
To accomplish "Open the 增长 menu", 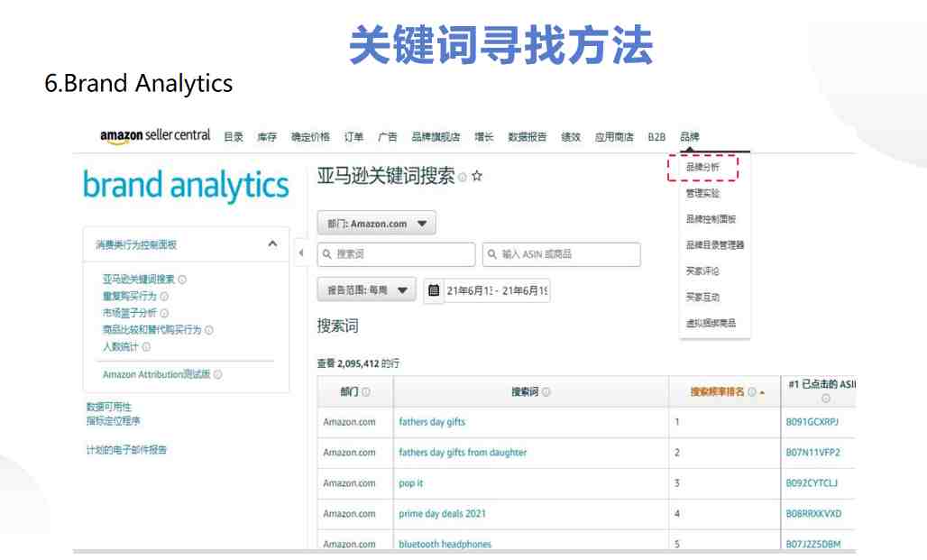I will (x=483, y=136).
